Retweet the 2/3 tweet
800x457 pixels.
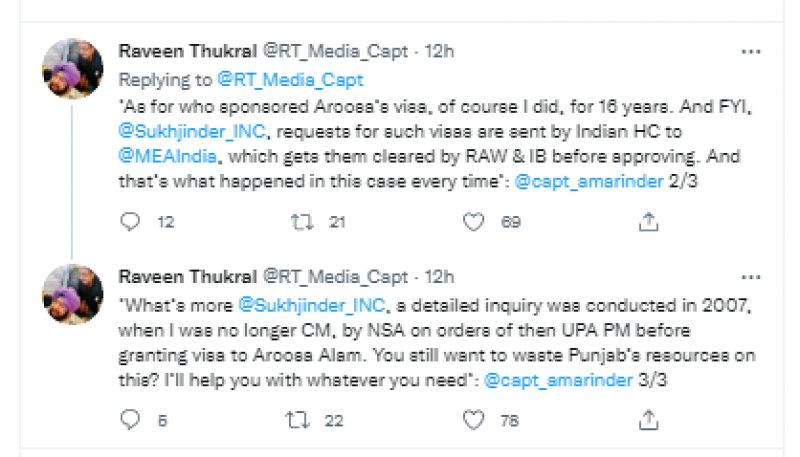pyautogui.click(x=302, y=222)
